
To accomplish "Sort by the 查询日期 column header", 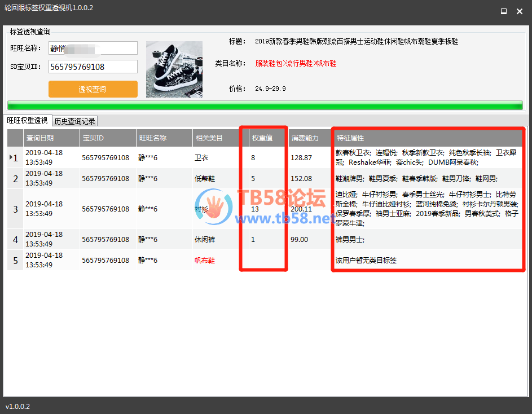I will coord(51,138).
